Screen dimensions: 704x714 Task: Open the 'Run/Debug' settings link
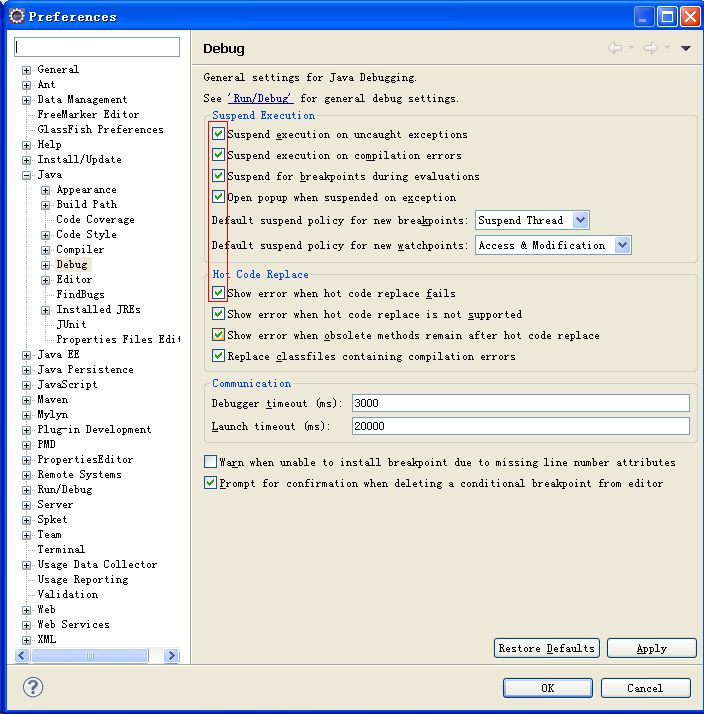point(261,98)
